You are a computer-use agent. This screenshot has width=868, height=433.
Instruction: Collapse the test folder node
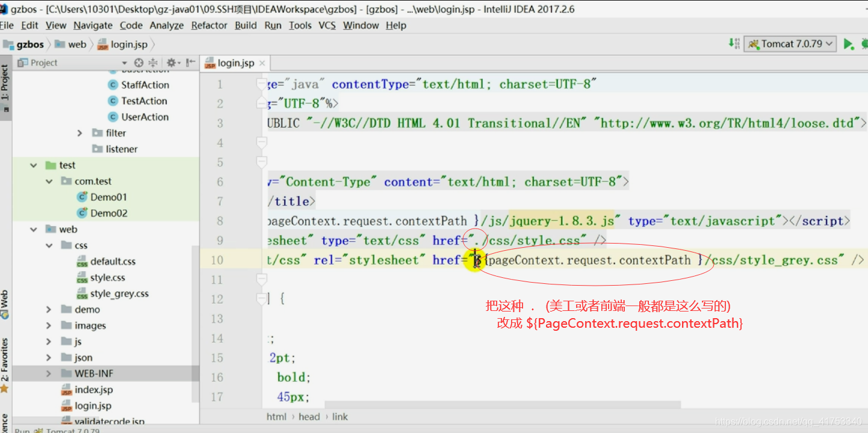pyautogui.click(x=34, y=165)
